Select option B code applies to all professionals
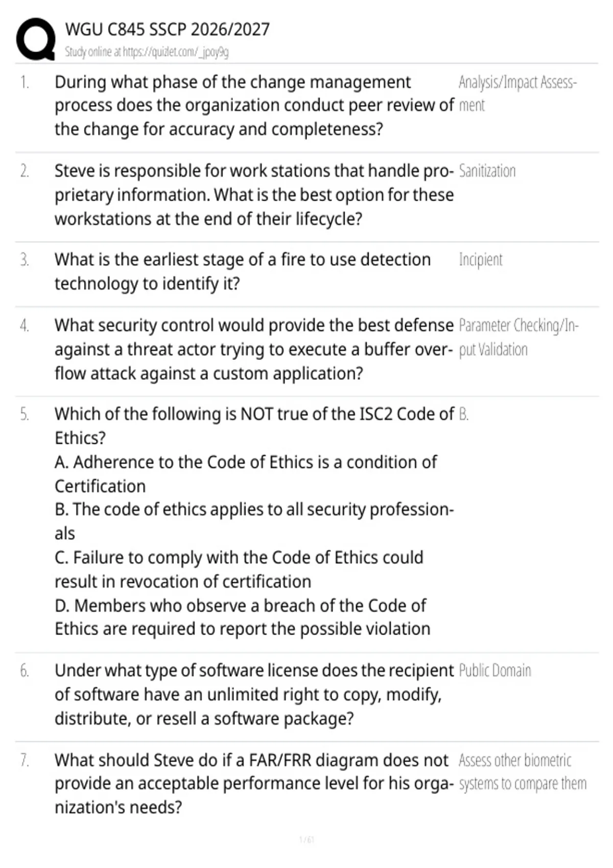Screen dimensions: 613x868 pyautogui.click(x=254, y=521)
